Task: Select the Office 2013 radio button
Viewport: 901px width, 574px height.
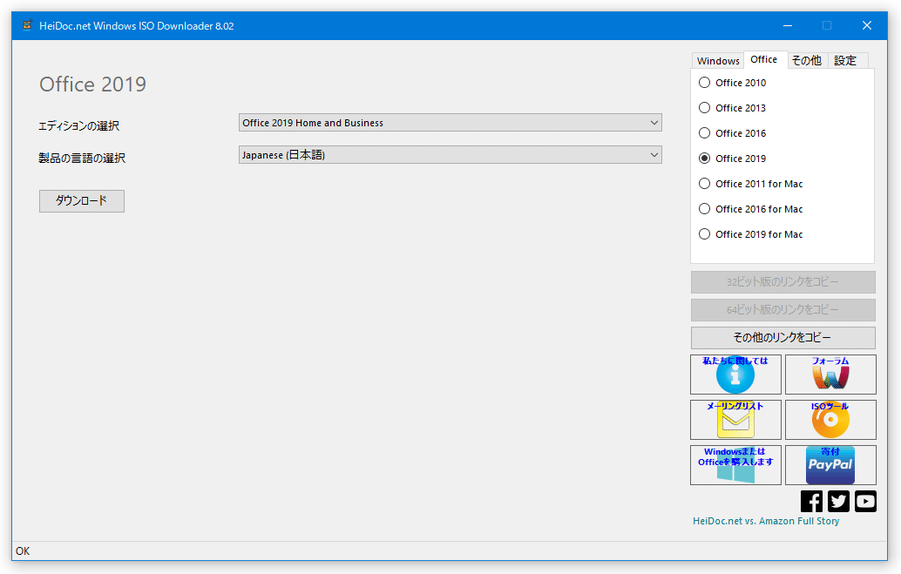Action: pyautogui.click(x=704, y=108)
